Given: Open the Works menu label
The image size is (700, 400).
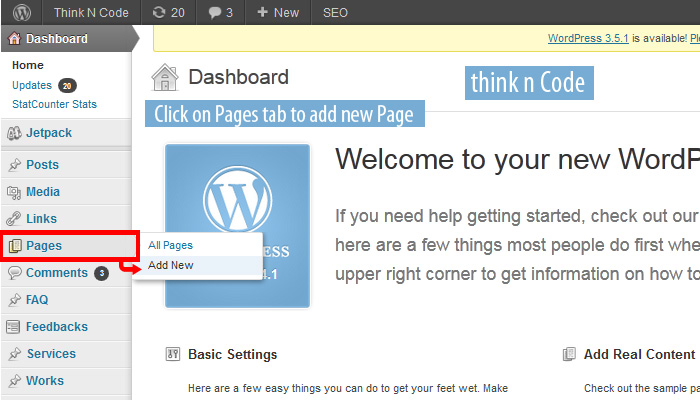Looking at the screenshot, I should 45,381.
